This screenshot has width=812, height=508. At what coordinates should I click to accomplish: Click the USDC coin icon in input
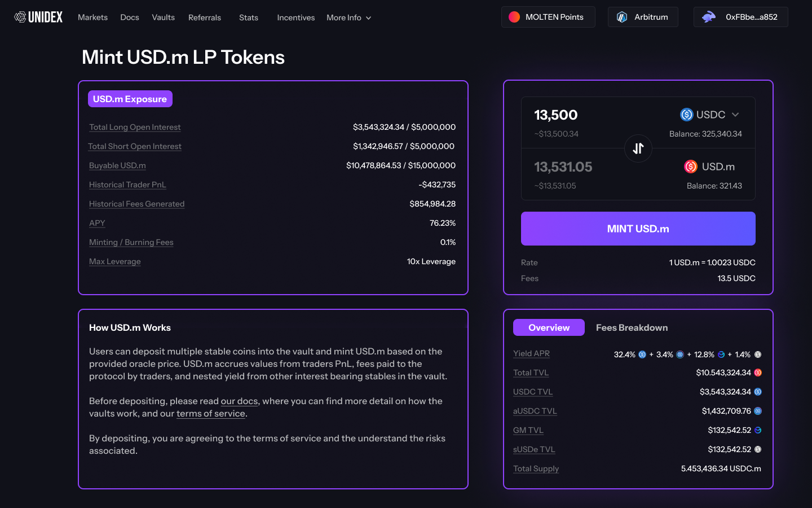coord(686,115)
